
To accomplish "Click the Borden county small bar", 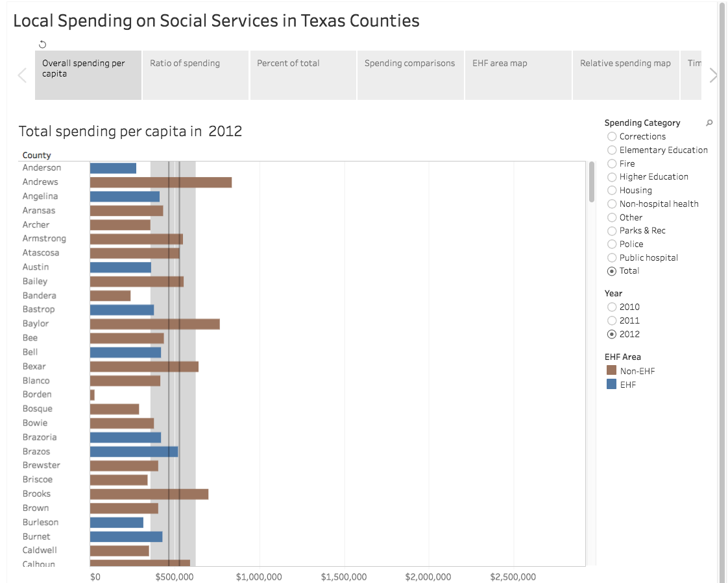I will pos(92,395).
